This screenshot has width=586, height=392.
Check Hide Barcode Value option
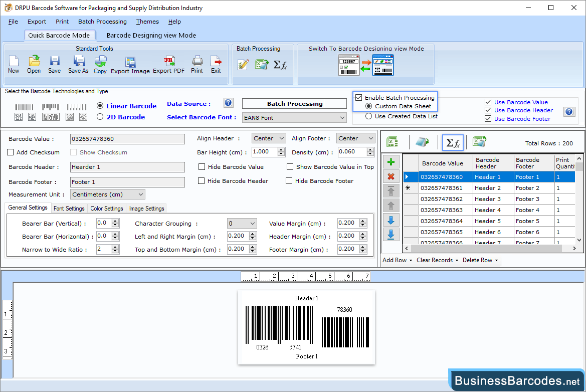pos(202,166)
